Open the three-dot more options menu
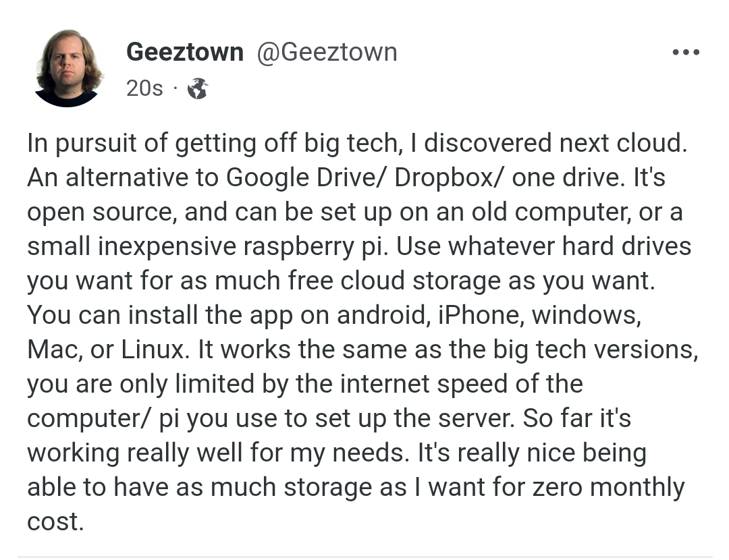 (x=686, y=53)
